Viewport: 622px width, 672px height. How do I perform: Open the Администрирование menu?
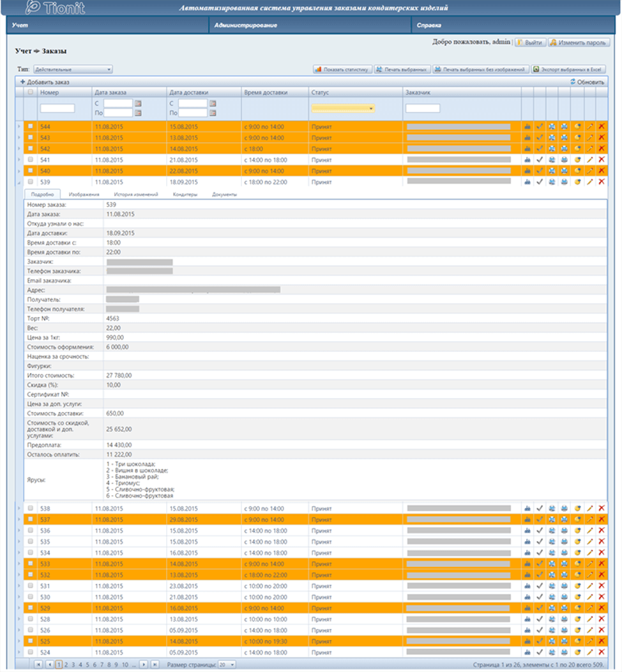coord(310,26)
